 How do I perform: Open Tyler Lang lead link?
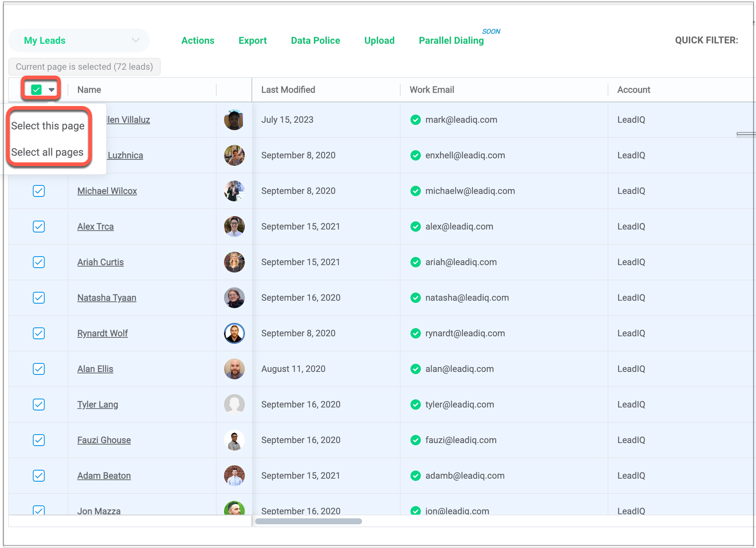98,405
